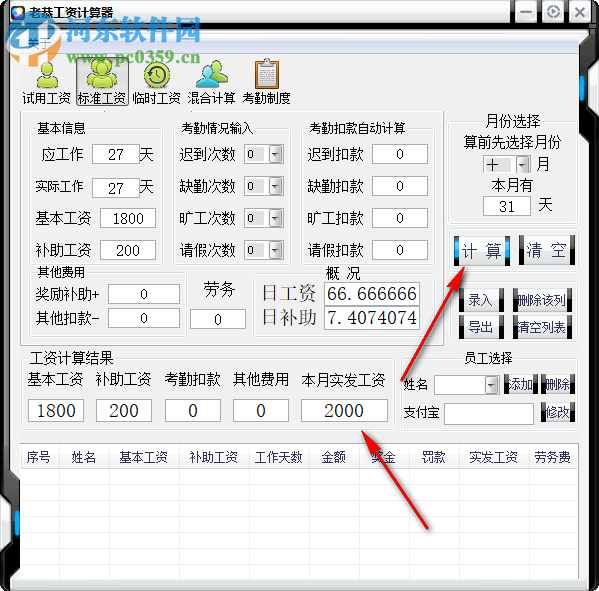Minimize the 老恭工资计算器 window
Screen dimensions: 599x591
click(526, 12)
